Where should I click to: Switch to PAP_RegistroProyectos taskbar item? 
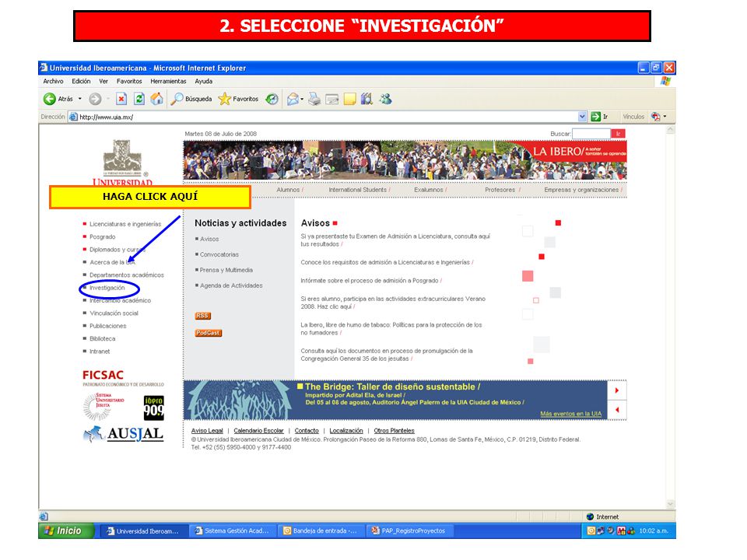[x=411, y=531]
